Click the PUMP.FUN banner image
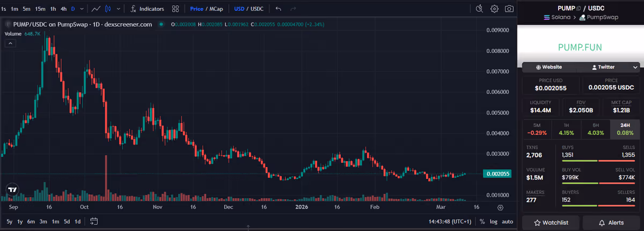Image resolution: width=644 pixels, height=231 pixels. [x=581, y=47]
